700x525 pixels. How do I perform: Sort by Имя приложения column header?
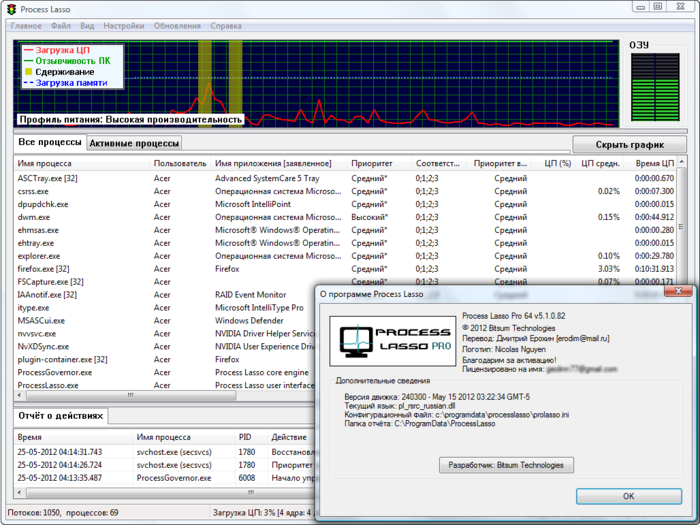(x=279, y=163)
